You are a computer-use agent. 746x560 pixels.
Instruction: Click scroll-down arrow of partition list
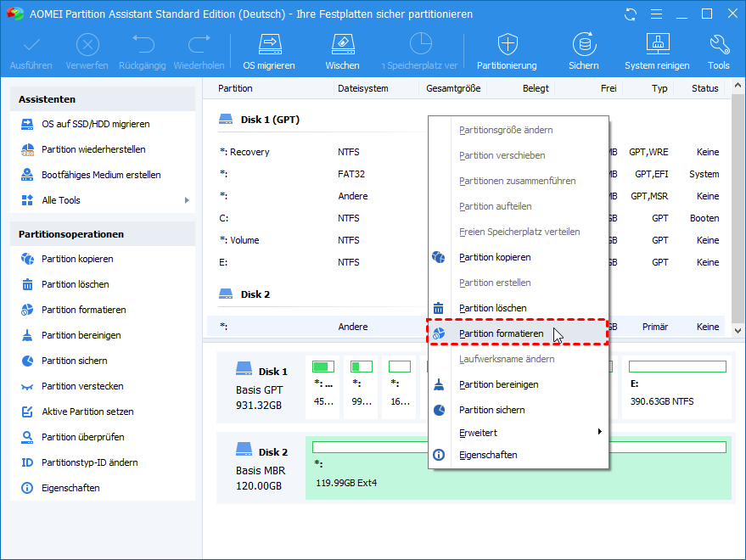(738, 331)
